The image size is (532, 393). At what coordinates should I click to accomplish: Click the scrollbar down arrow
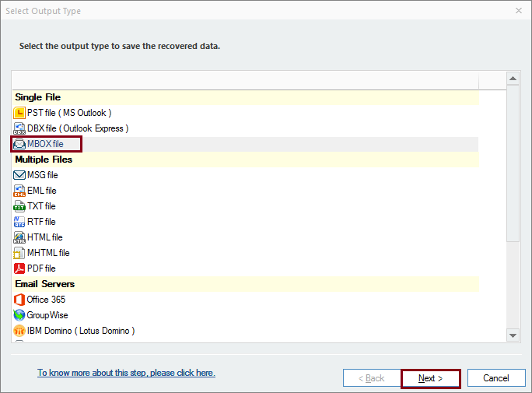pyautogui.click(x=513, y=335)
